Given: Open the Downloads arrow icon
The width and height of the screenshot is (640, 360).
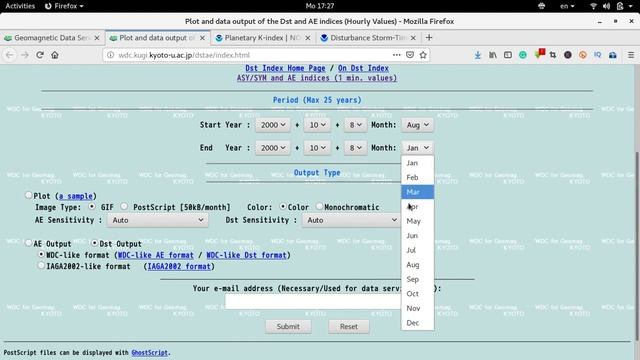Looking at the screenshot, I should click(x=478, y=55).
